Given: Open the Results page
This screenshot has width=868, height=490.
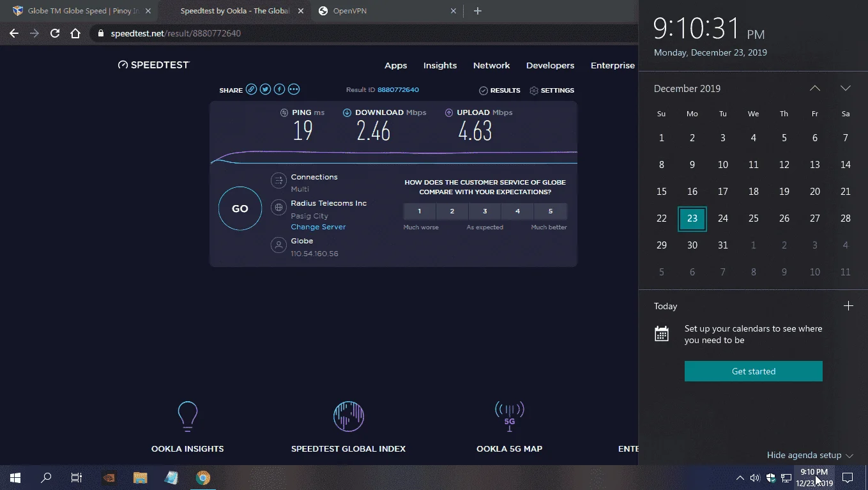Looking at the screenshot, I should coord(499,91).
